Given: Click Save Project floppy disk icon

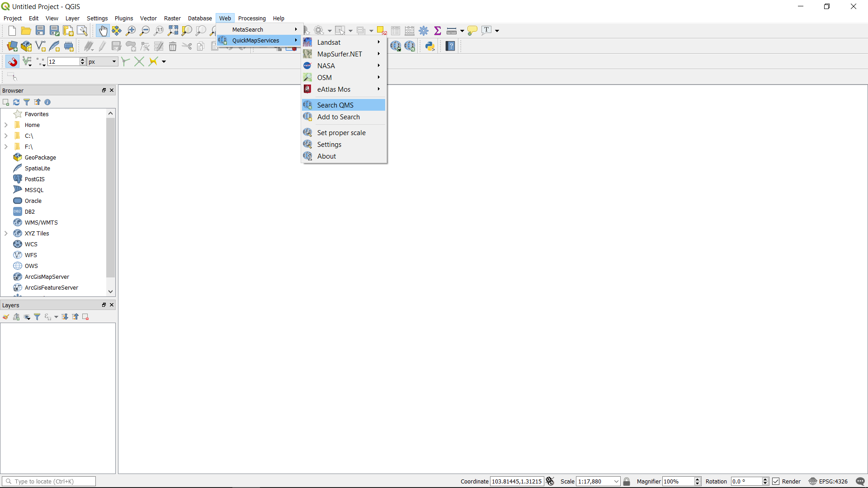Looking at the screenshot, I should point(40,31).
